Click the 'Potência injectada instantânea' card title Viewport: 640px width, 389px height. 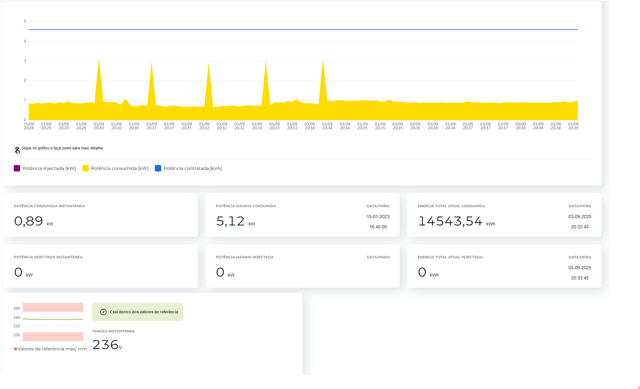(48, 257)
